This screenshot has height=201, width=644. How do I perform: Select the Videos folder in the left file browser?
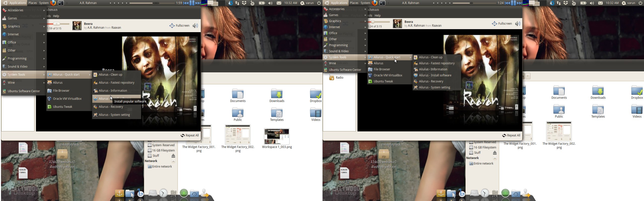point(316,114)
